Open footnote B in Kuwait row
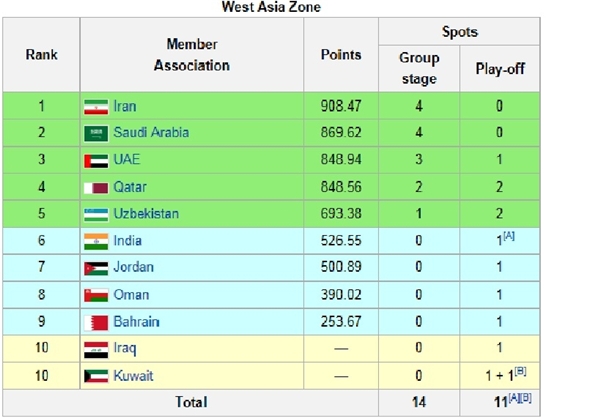Image resolution: width=600 pixels, height=418 pixels. click(x=520, y=371)
